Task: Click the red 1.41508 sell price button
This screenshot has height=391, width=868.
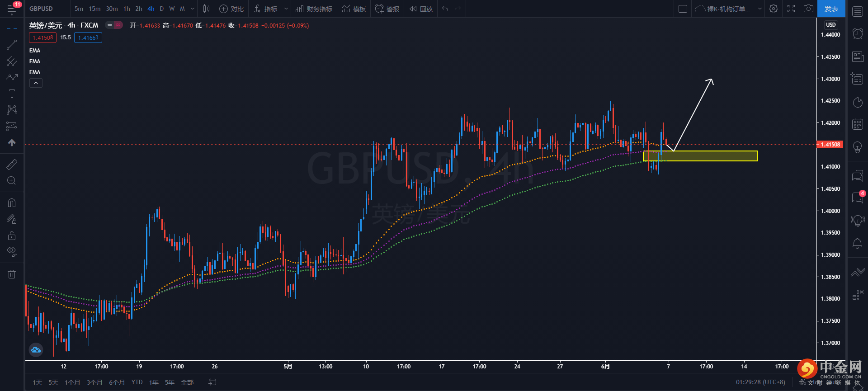Action: click(x=43, y=38)
